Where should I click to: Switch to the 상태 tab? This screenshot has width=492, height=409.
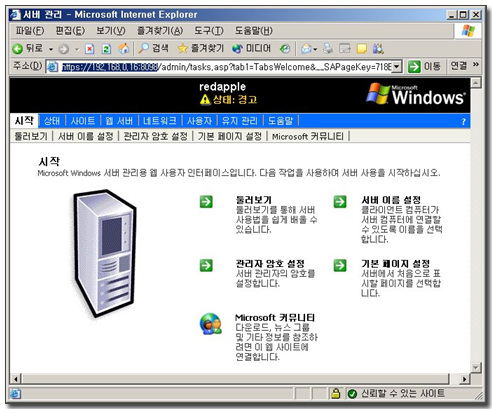click(52, 121)
